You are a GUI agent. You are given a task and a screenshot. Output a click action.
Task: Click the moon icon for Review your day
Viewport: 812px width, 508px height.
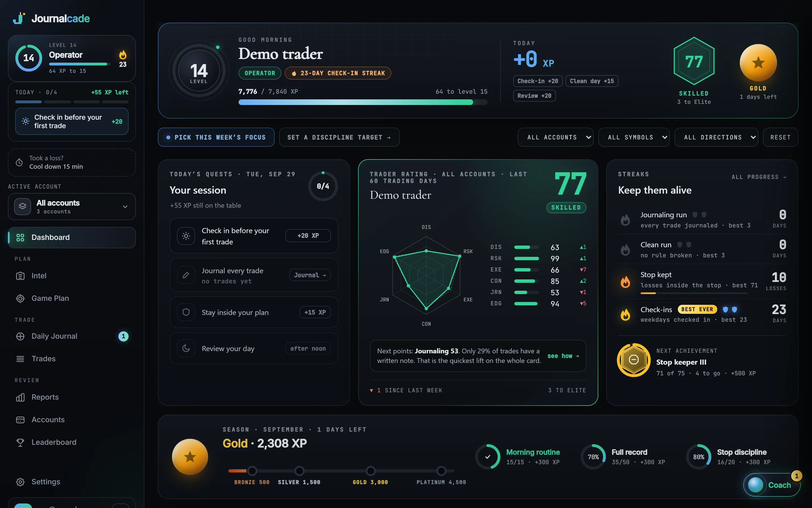coord(186,349)
